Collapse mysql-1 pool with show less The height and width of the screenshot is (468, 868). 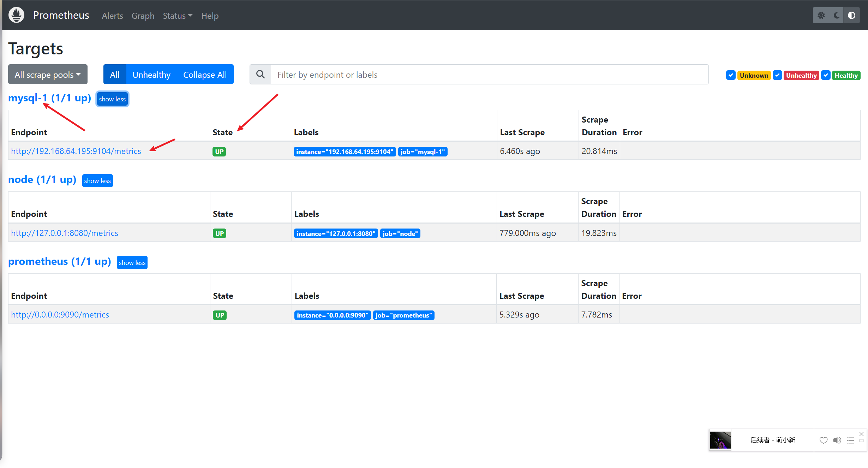tap(112, 99)
